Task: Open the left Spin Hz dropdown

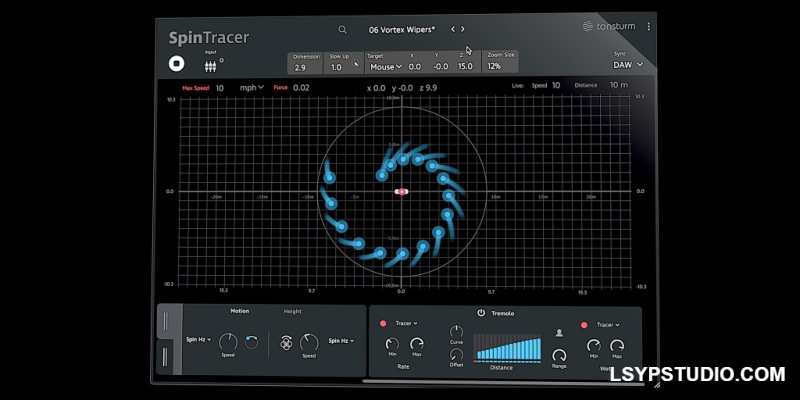Action: [x=198, y=339]
